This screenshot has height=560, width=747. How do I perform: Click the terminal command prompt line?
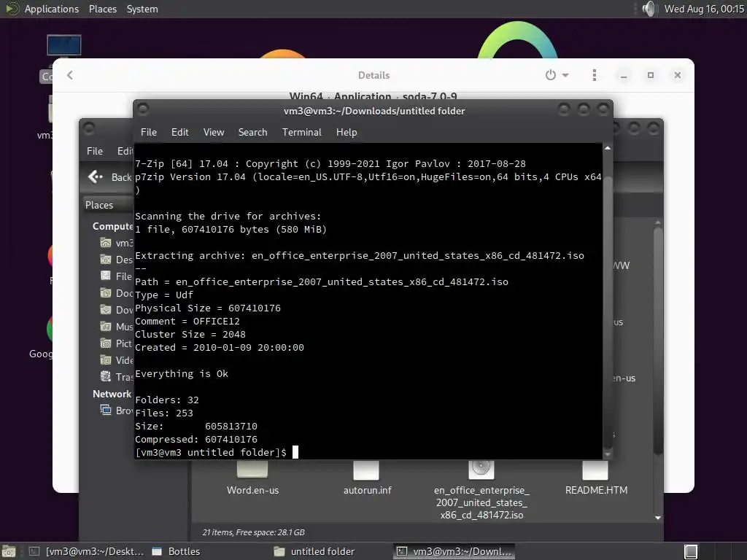[x=217, y=452]
